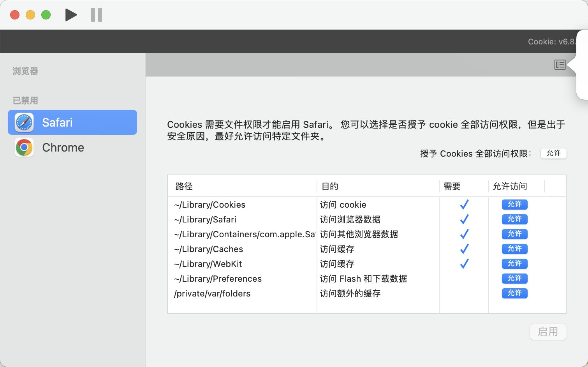
Task: Select Safari in the browser list
Action: coord(72,122)
